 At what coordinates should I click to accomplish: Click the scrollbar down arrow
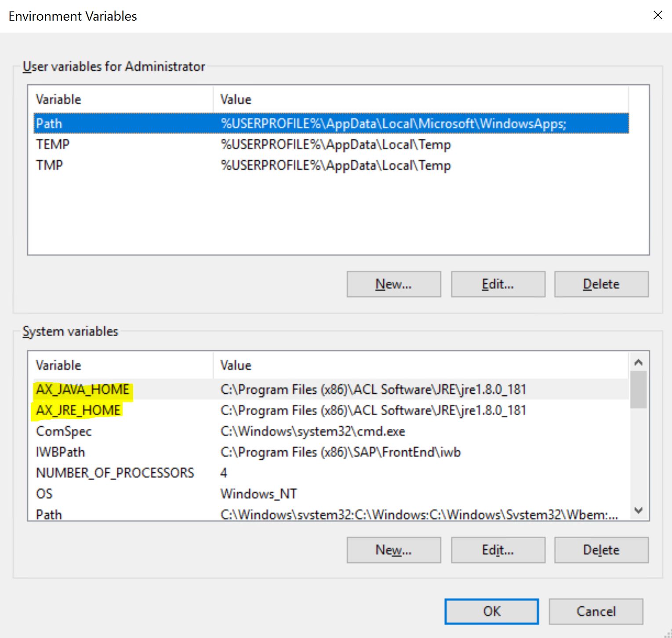pos(638,511)
